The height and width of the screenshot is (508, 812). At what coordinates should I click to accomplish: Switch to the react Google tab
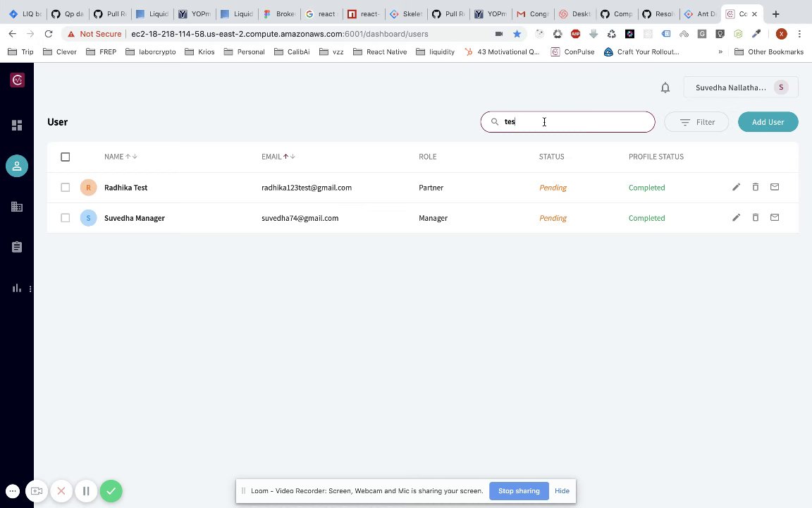(321, 14)
